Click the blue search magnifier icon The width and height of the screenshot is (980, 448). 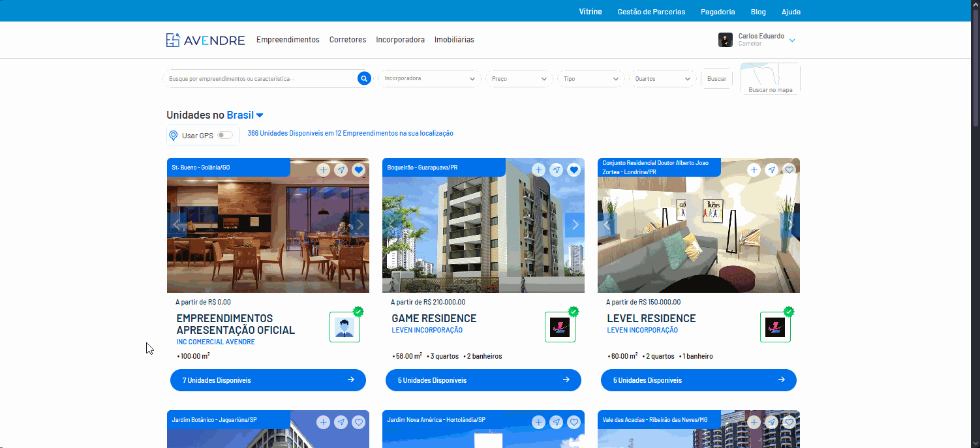coord(364,78)
